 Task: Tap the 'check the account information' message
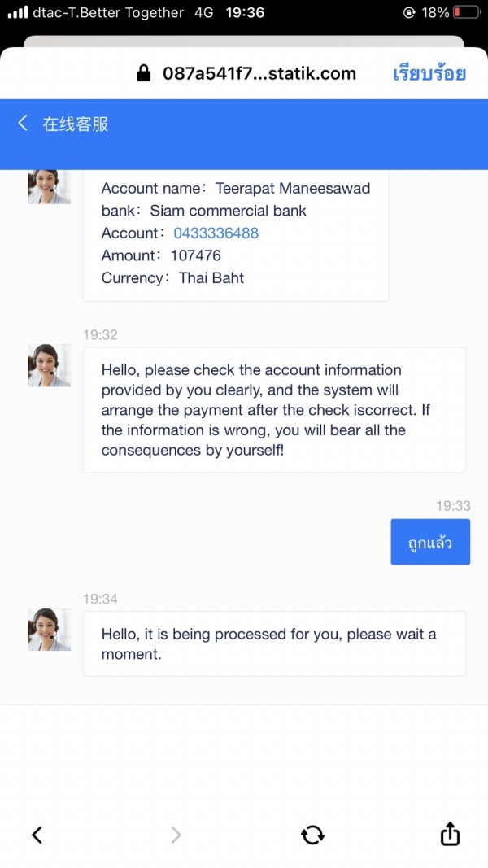274,410
